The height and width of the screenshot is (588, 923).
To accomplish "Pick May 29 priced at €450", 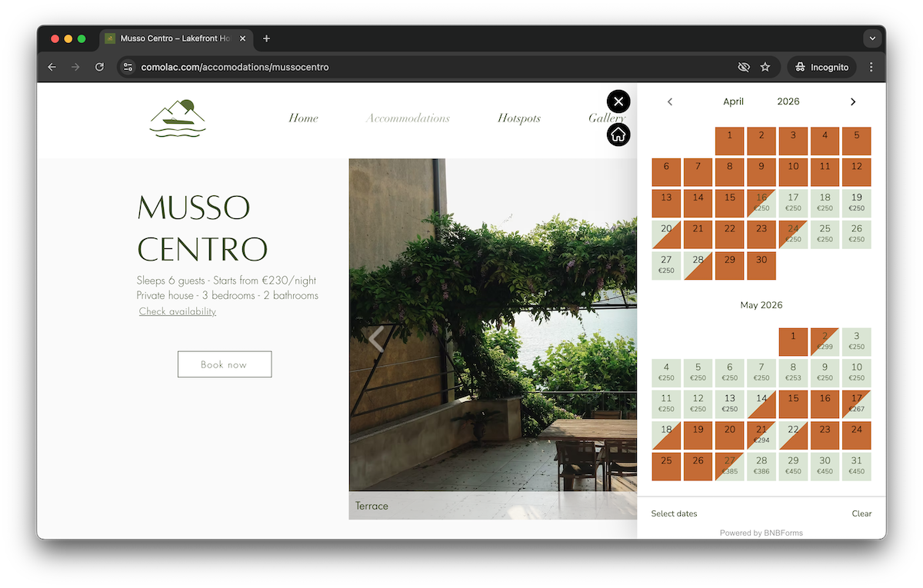I will pyautogui.click(x=793, y=466).
